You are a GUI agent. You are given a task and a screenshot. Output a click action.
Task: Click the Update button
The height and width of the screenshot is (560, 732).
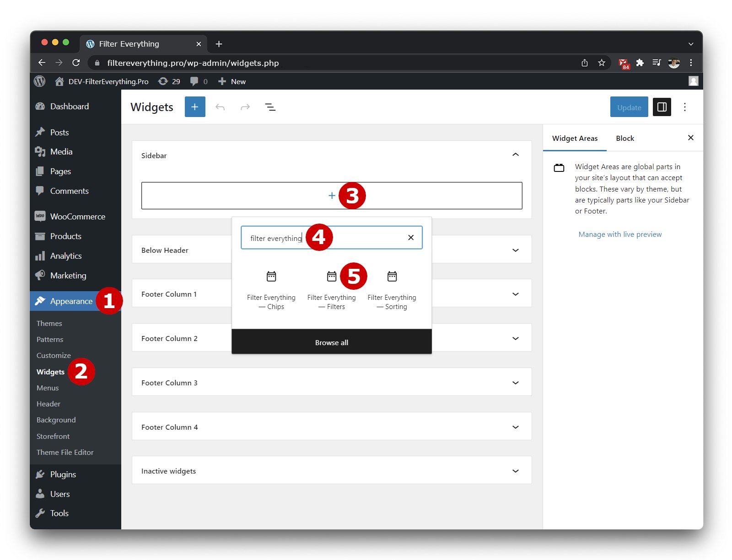(629, 107)
